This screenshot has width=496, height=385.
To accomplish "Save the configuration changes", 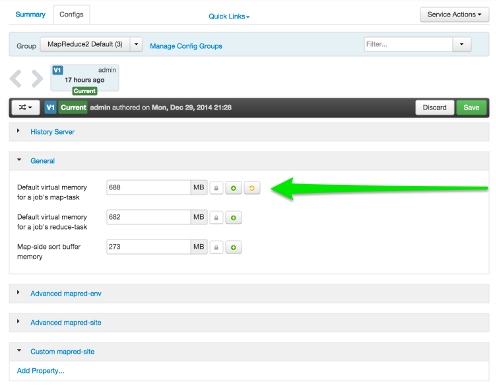I will pyautogui.click(x=471, y=107).
